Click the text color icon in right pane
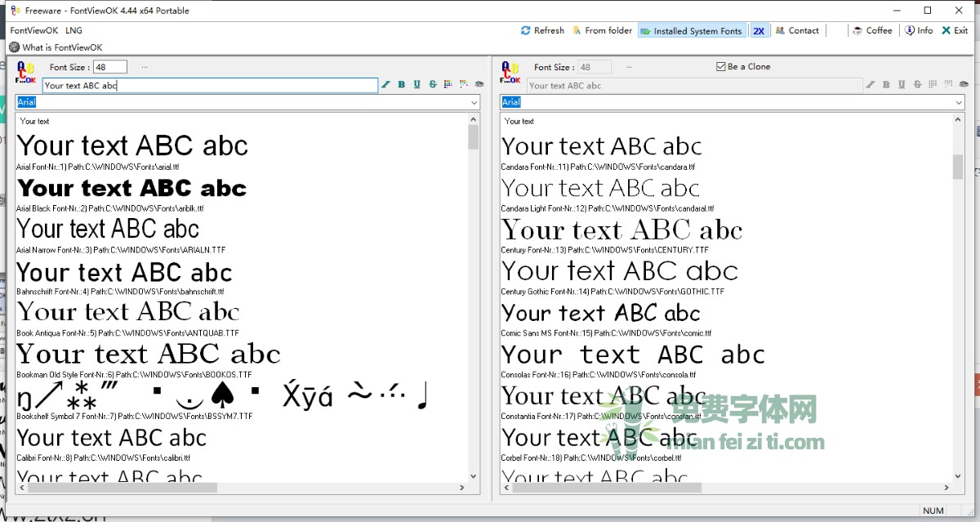The image size is (980, 522). pyautogui.click(x=933, y=85)
